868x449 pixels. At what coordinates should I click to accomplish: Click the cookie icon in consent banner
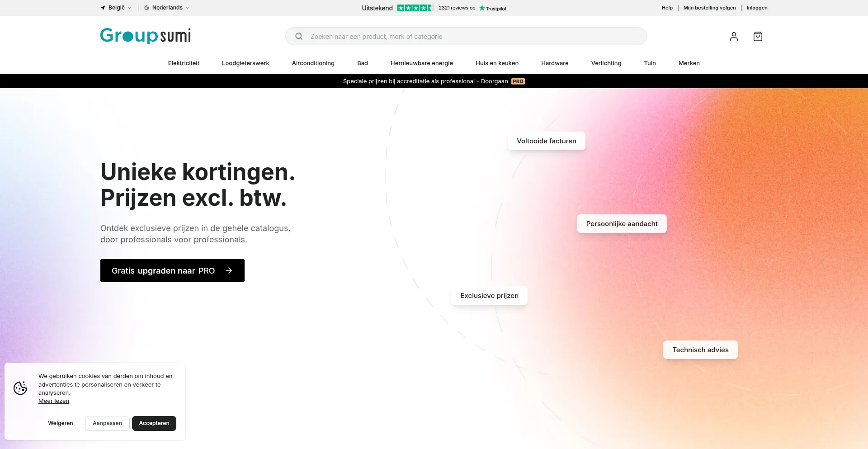coord(20,388)
